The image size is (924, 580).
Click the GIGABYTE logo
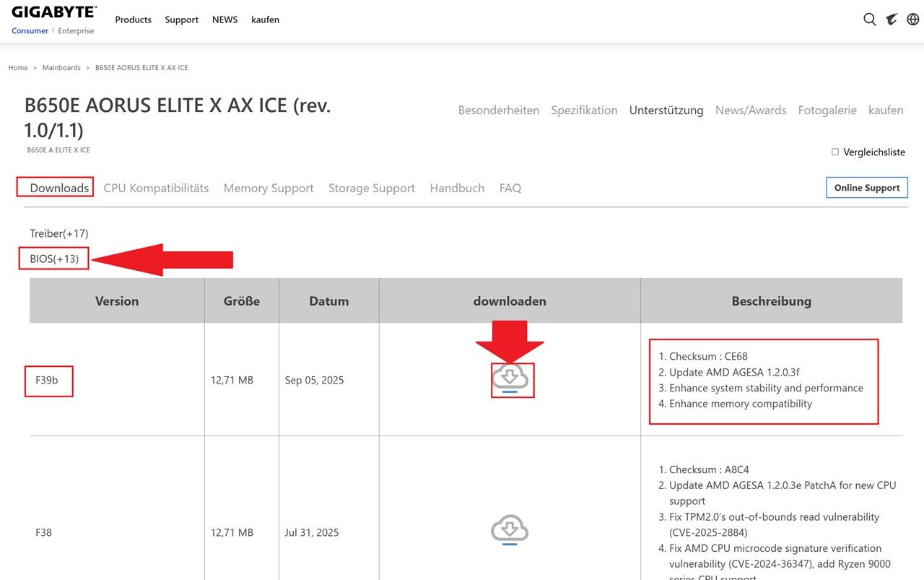(54, 12)
